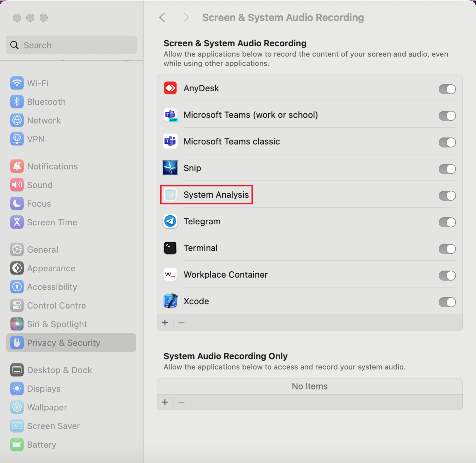The width and height of the screenshot is (476, 463).
Task: Add an app to Screen Recording list
Action: [165, 323]
